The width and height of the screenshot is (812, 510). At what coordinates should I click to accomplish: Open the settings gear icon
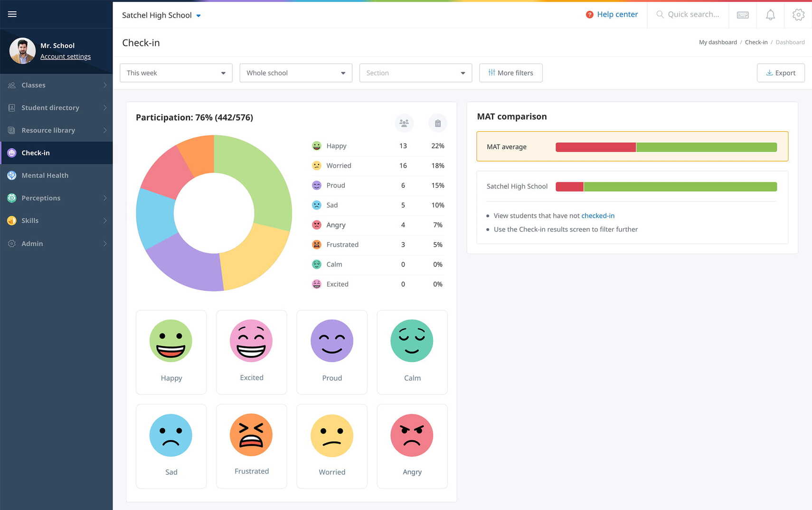click(x=798, y=15)
